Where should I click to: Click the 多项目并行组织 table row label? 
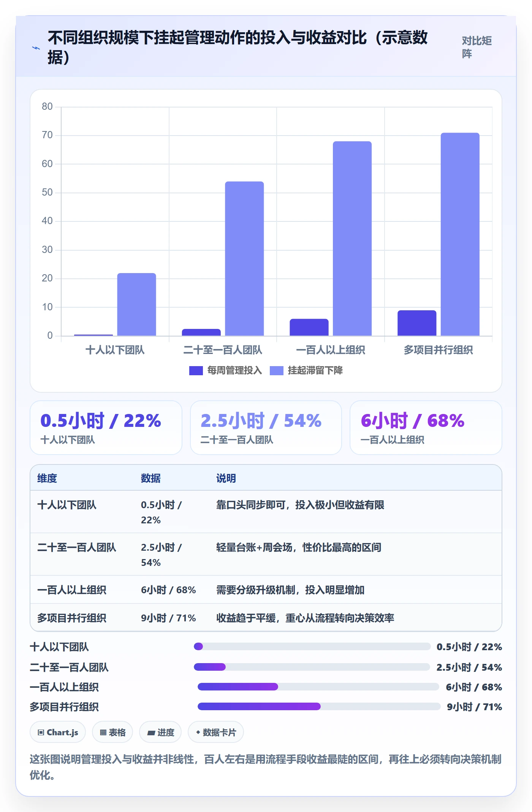(72, 618)
